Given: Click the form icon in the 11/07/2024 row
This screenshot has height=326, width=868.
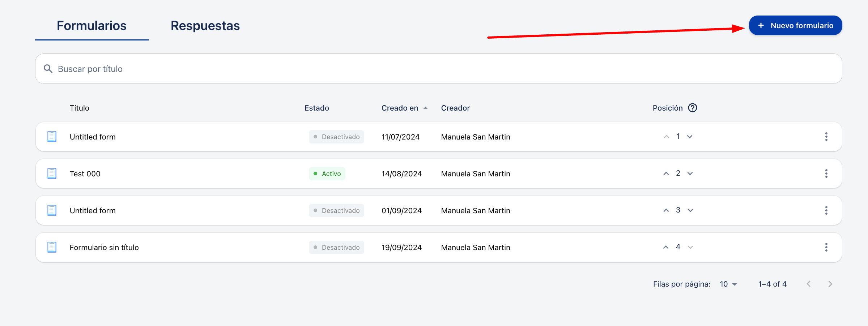Looking at the screenshot, I should coord(52,137).
